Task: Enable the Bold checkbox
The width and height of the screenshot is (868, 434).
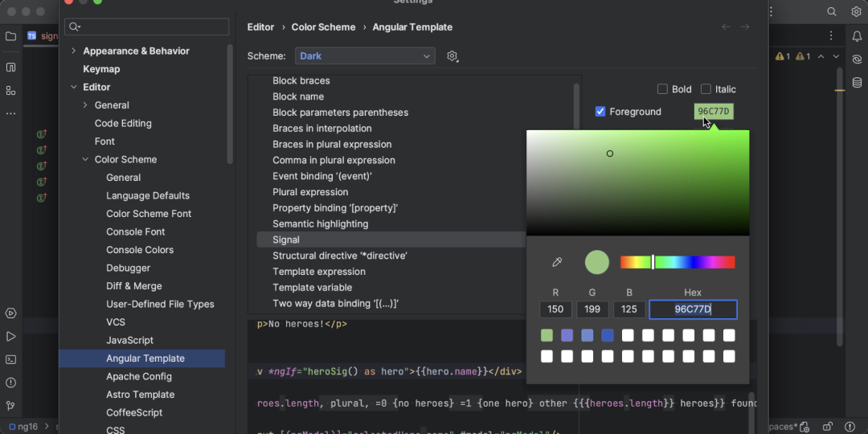Action: pyautogui.click(x=662, y=89)
